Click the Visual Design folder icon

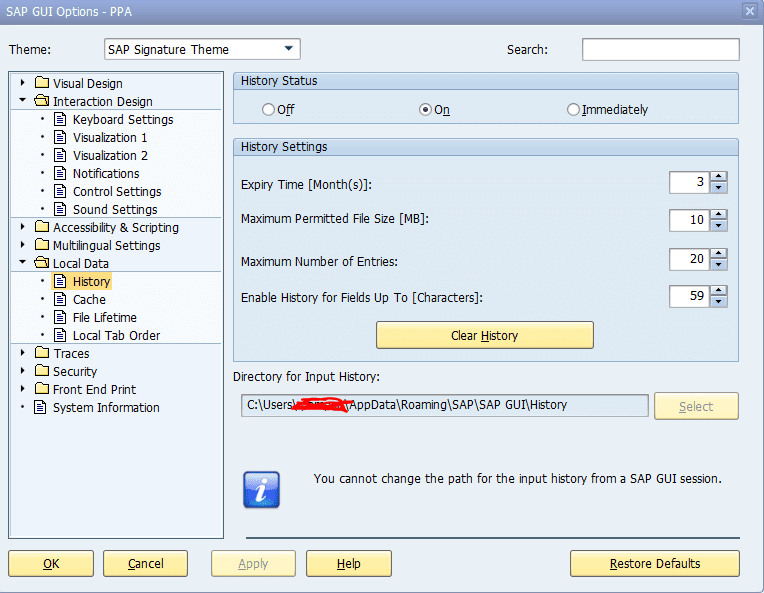(42, 82)
